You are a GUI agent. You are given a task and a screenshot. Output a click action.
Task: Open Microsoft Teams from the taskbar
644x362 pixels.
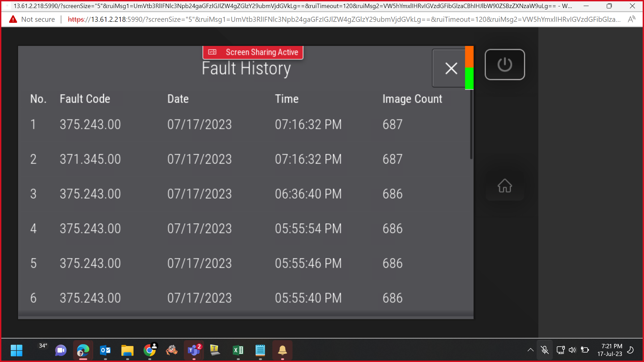point(194,350)
